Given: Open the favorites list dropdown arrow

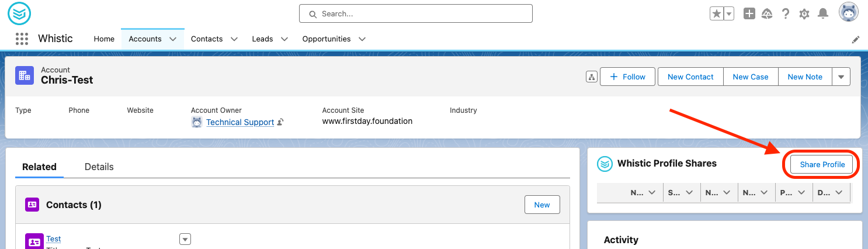Looking at the screenshot, I should coord(729,13).
